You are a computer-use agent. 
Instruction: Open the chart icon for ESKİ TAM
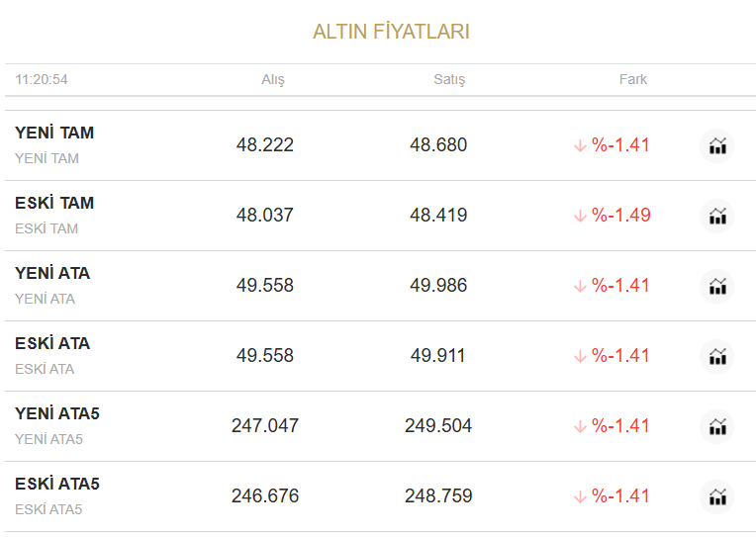pos(717,216)
